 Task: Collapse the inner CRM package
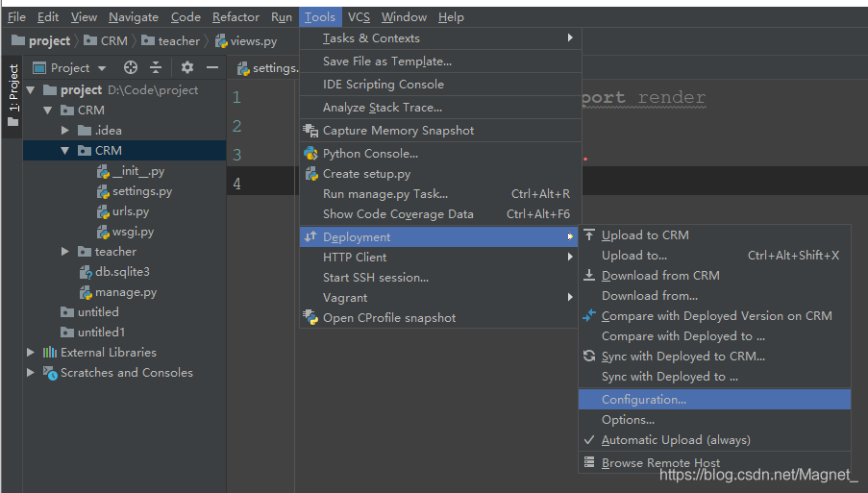click(x=65, y=151)
